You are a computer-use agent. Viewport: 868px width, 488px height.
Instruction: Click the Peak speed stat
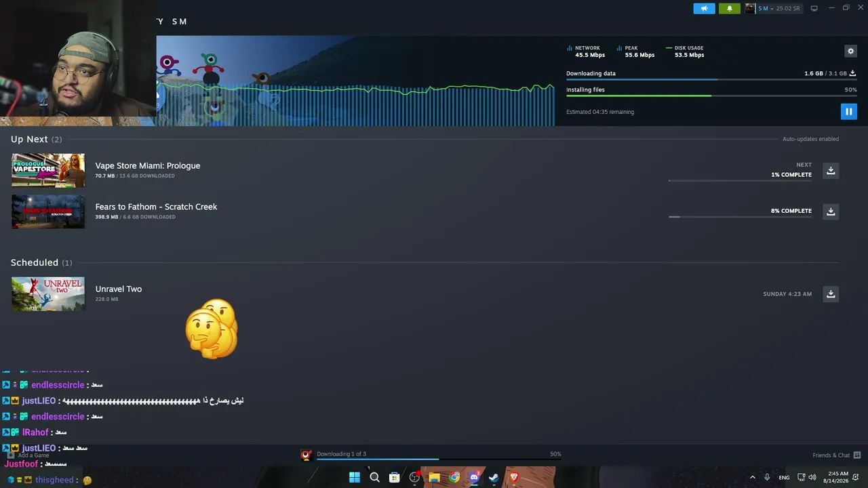(636, 52)
